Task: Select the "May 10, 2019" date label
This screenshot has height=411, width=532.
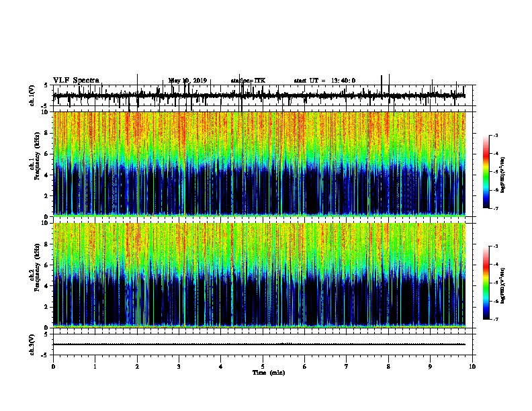Action: (x=187, y=81)
